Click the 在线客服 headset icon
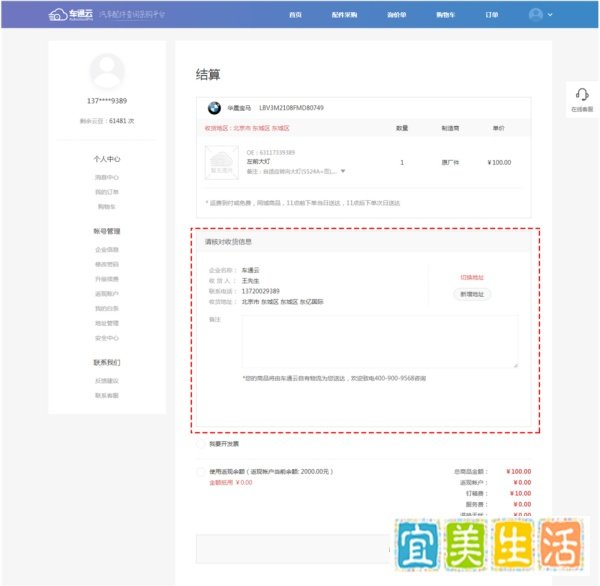 click(582, 94)
